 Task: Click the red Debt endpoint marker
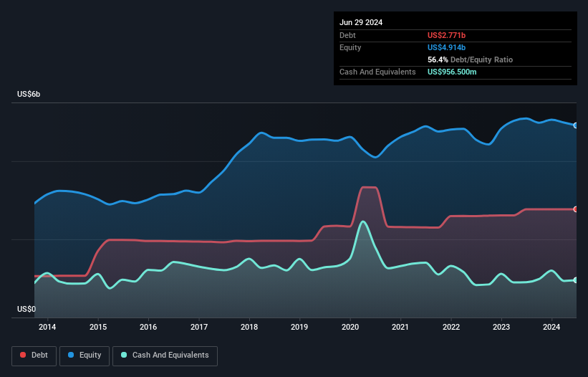(x=576, y=209)
